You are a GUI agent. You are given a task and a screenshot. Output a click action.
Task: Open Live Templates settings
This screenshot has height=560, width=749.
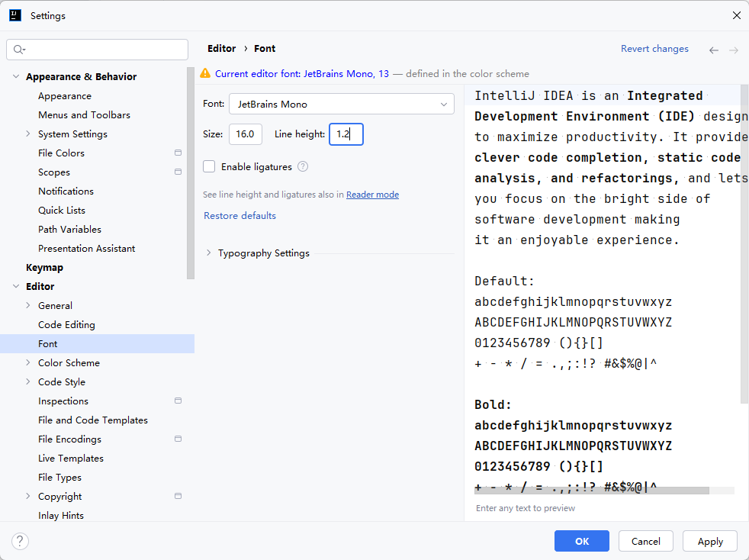(x=71, y=459)
